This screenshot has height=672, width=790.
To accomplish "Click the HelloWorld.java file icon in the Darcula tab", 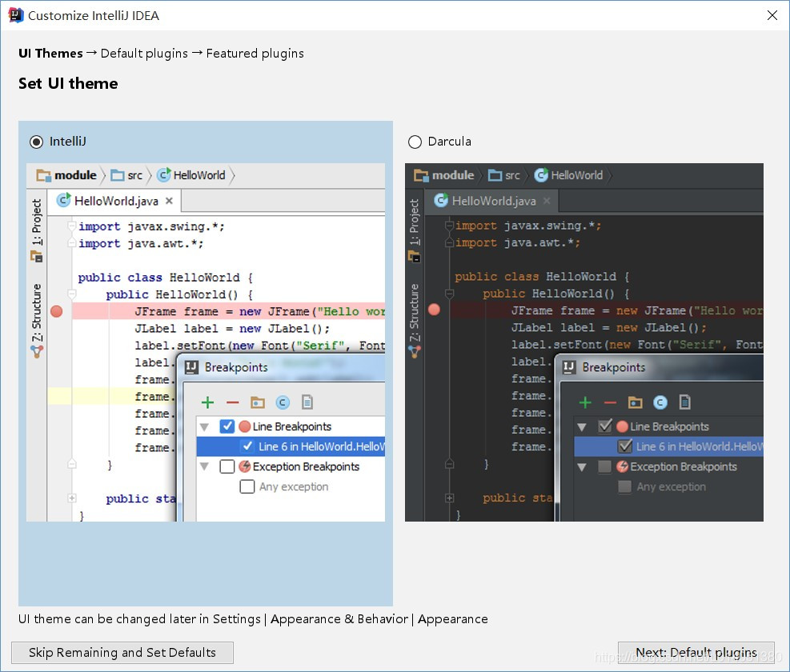I will 441,201.
